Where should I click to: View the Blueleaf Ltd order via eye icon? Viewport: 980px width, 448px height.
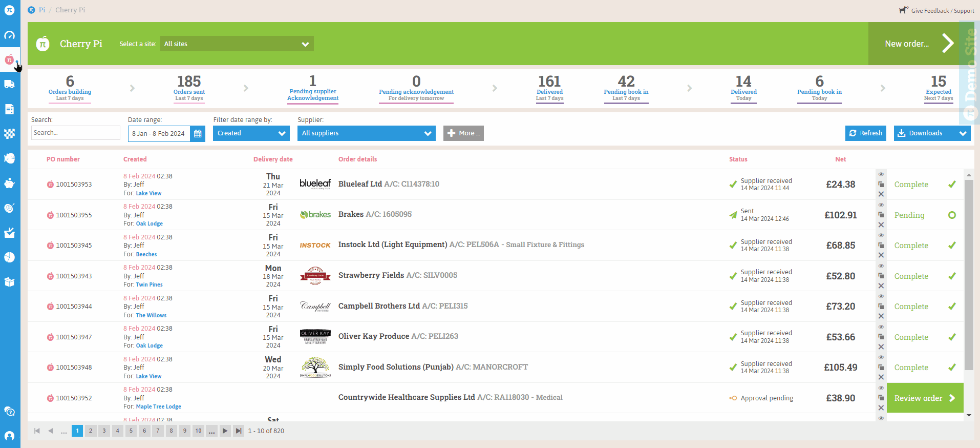[x=881, y=174]
